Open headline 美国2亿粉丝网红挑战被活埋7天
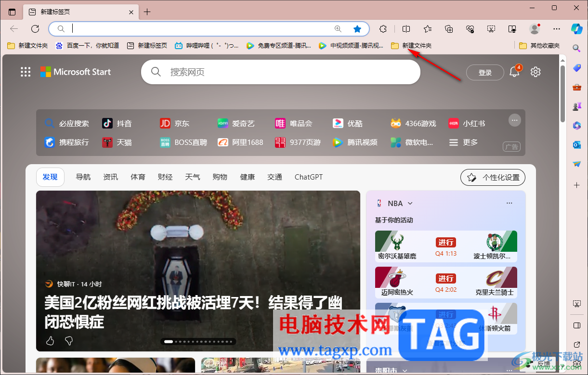588x375 pixels. coord(194,312)
